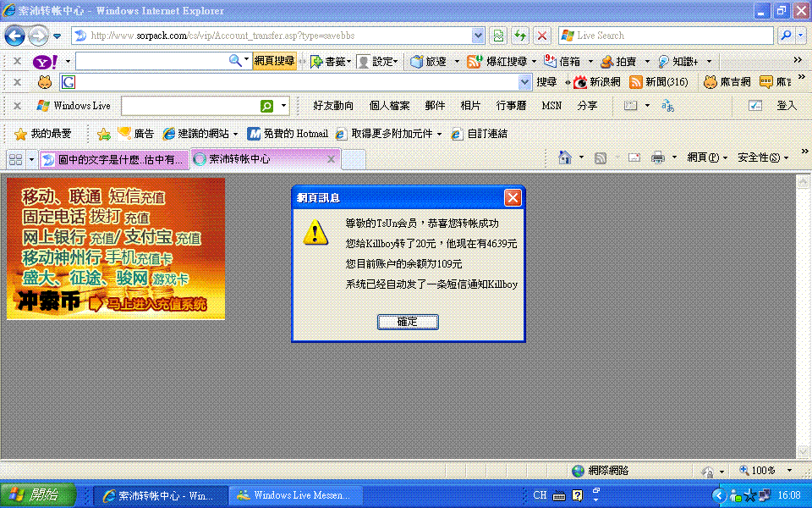Click the home icon in command bar
The image size is (812, 508).
pos(566,157)
